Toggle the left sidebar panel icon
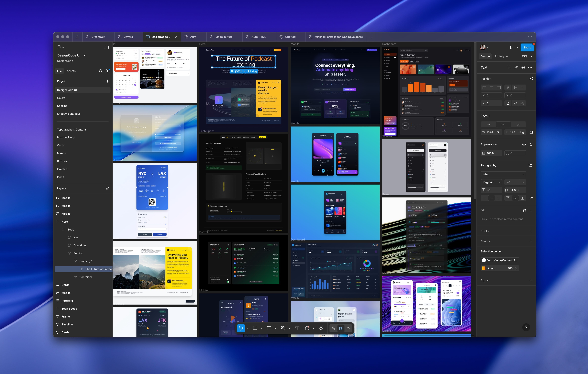 click(x=106, y=47)
